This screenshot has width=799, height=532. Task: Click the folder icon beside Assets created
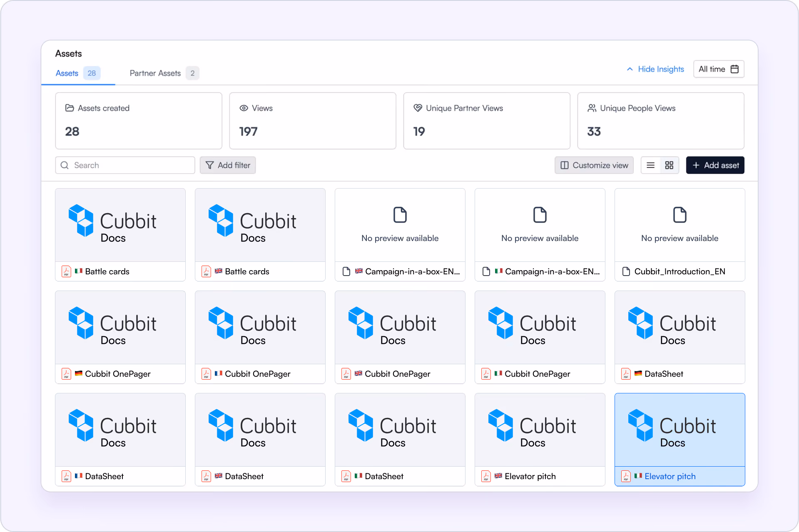[x=70, y=108]
